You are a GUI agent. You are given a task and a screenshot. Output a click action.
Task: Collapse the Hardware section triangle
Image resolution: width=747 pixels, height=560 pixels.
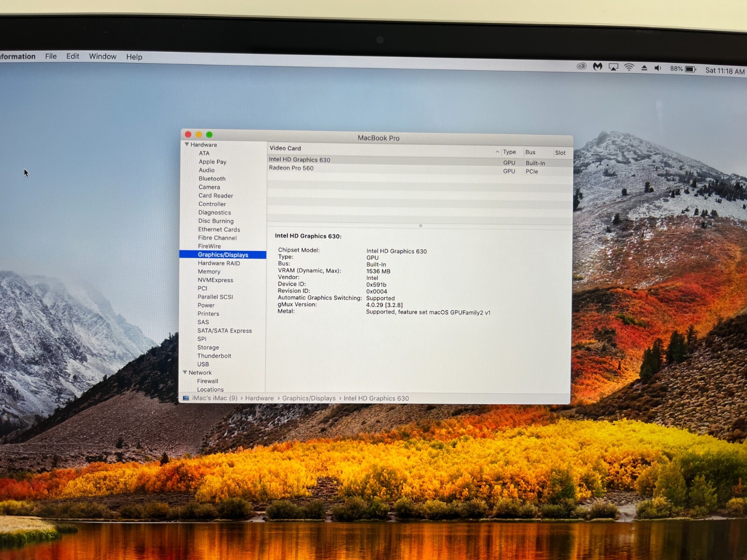click(x=187, y=145)
